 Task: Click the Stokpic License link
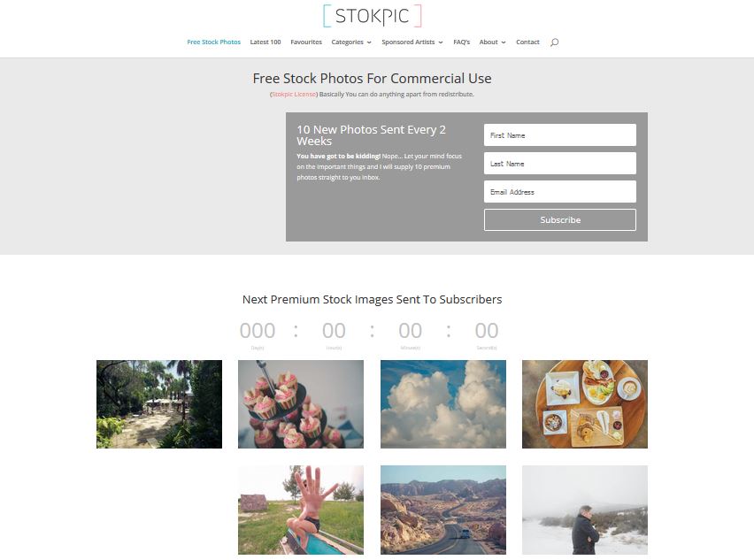click(x=294, y=94)
